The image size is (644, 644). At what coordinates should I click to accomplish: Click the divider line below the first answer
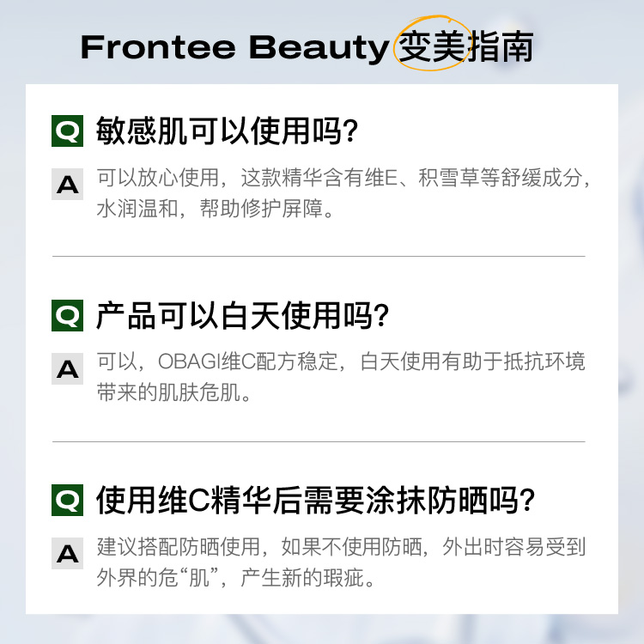(x=319, y=256)
